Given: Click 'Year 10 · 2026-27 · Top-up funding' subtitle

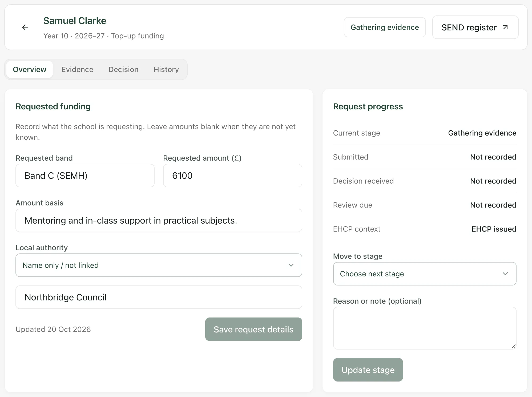Looking at the screenshot, I should (103, 36).
